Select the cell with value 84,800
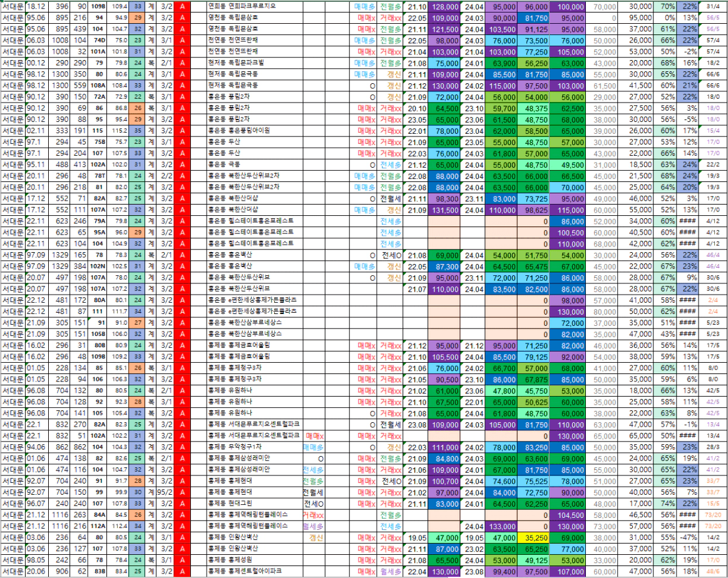 click(x=444, y=459)
